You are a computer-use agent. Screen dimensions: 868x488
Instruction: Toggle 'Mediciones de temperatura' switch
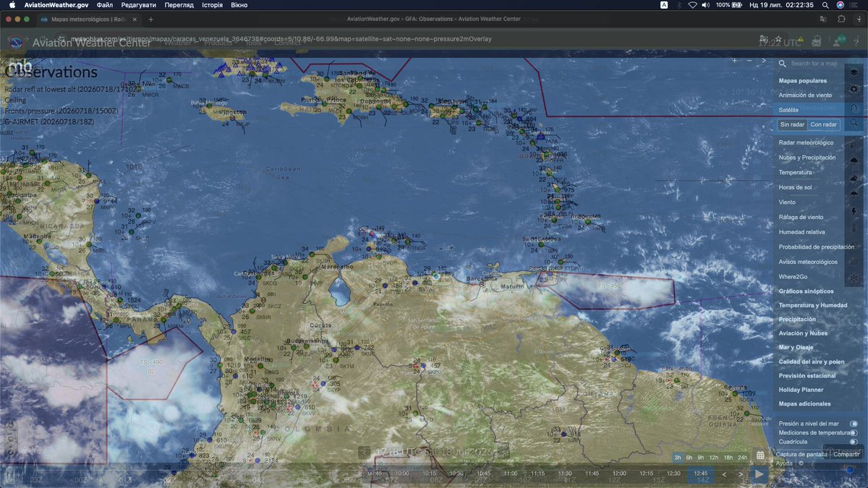[854, 432]
